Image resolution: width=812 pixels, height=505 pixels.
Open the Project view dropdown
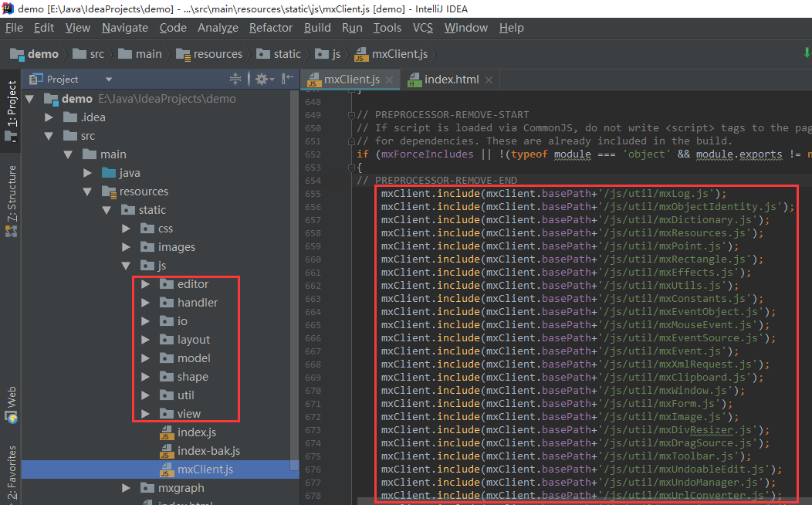pos(109,80)
